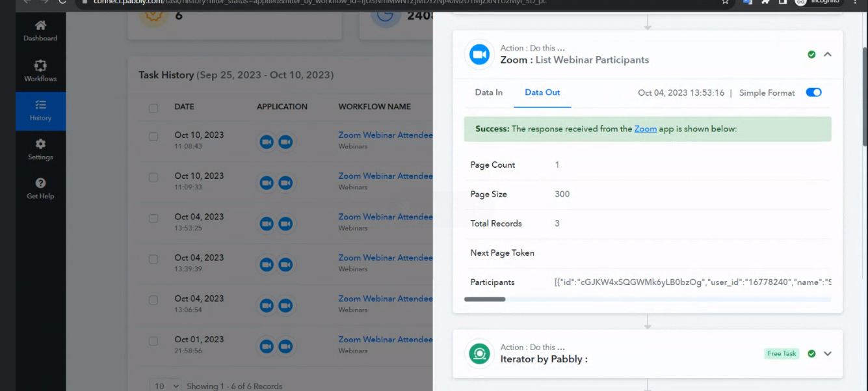This screenshot has width=868, height=391.
Task: Click second Zoom icon in 13:53:25 row
Action: [x=285, y=224]
